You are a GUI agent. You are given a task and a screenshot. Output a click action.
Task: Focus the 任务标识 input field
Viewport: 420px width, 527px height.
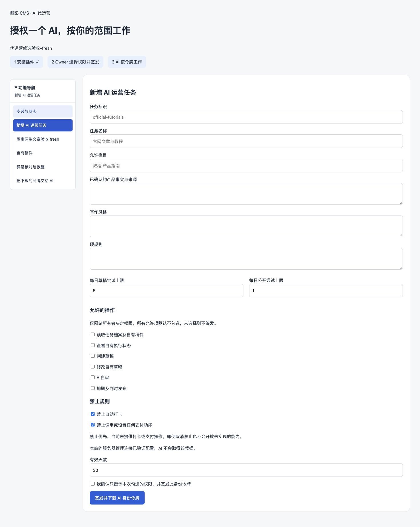pos(246,117)
